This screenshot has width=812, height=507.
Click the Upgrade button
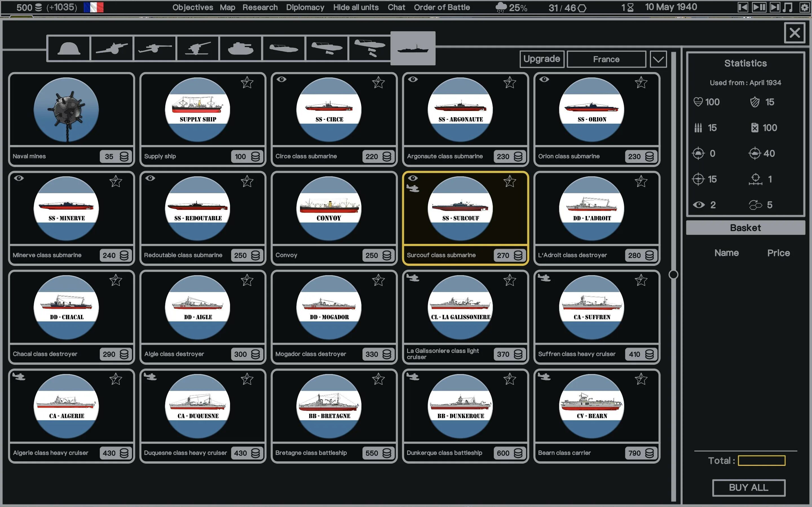[x=542, y=59]
